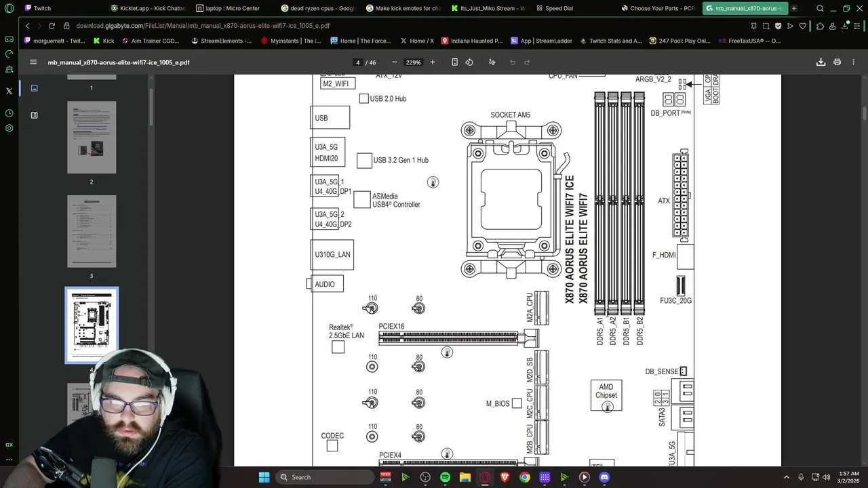Edit the PDF page number field
The height and width of the screenshot is (488, 868).
(x=357, y=62)
